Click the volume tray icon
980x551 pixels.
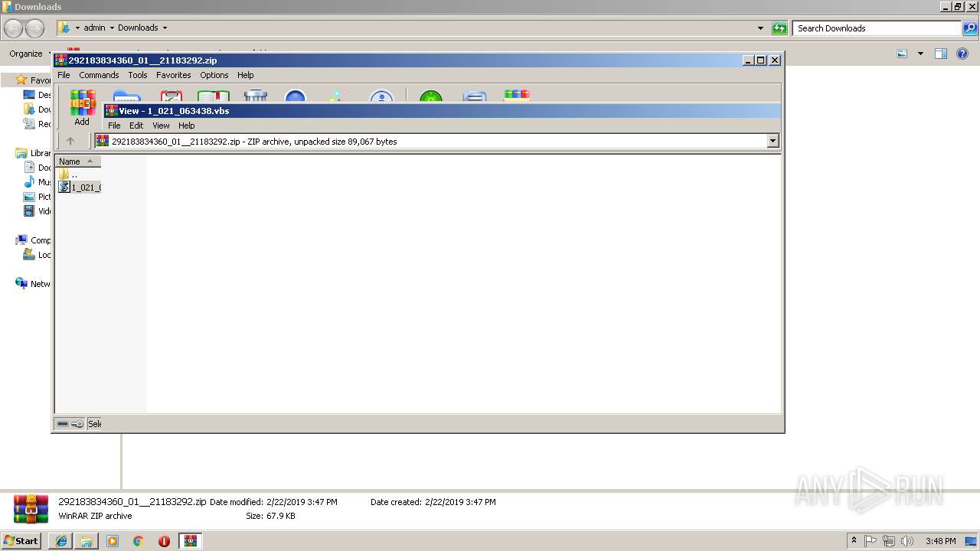click(x=907, y=541)
